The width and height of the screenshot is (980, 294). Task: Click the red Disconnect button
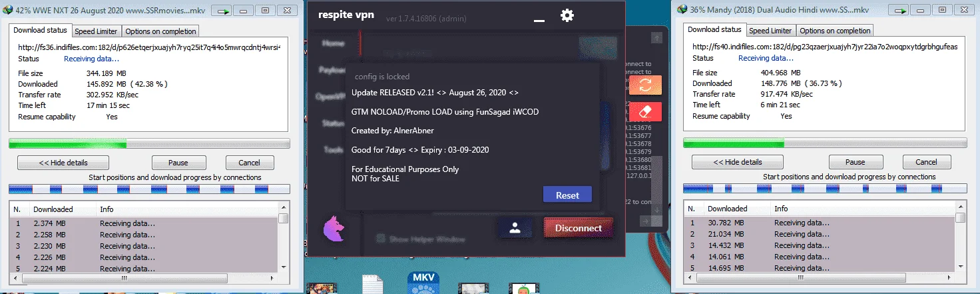click(578, 228)
